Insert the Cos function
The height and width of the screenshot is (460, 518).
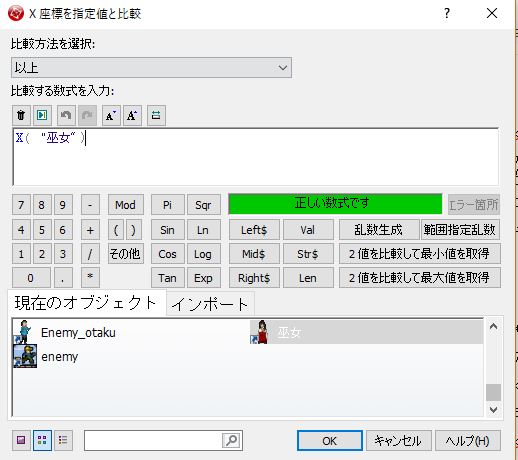pyautogui.click(x=167, y=254)
